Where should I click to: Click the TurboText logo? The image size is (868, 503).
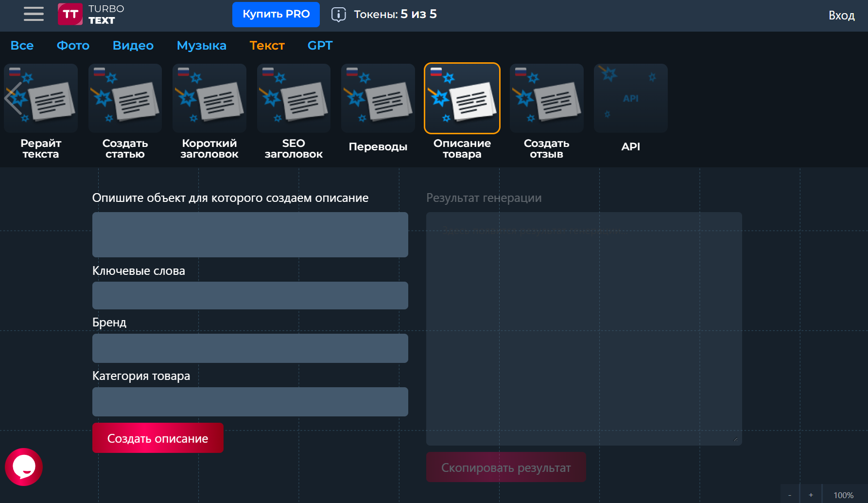pos(91,14)
